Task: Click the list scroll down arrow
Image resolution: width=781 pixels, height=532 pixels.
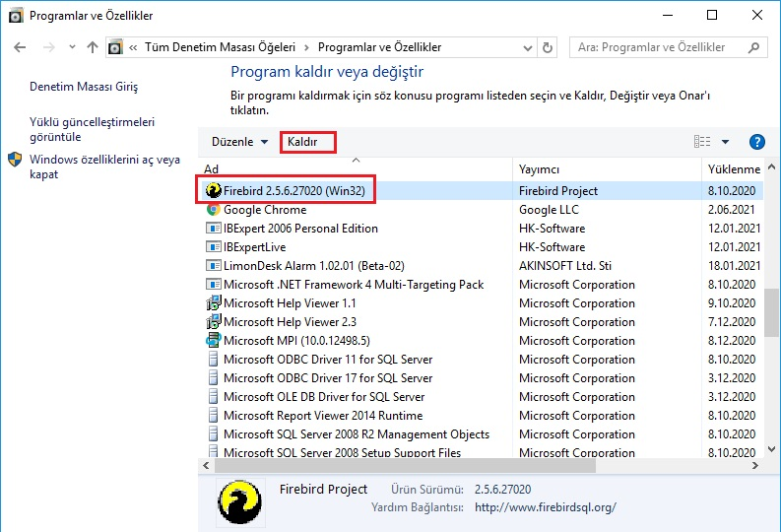Action: coord(771,449)
